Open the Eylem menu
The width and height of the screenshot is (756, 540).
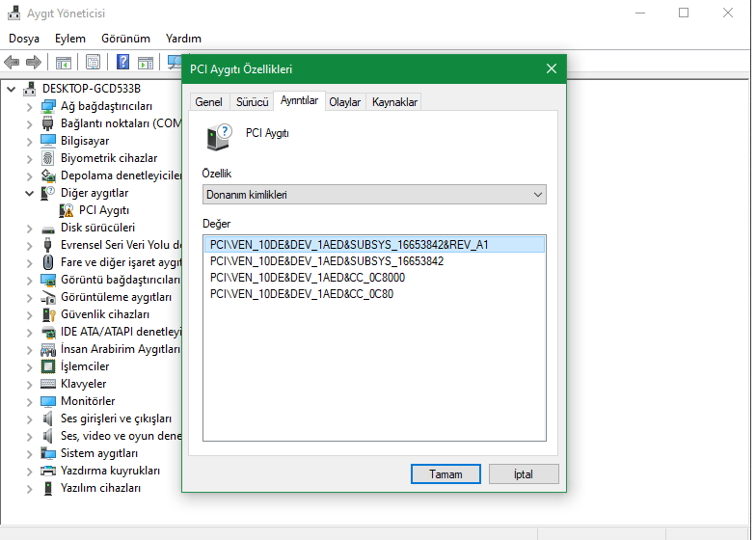[x=69, y=39]
